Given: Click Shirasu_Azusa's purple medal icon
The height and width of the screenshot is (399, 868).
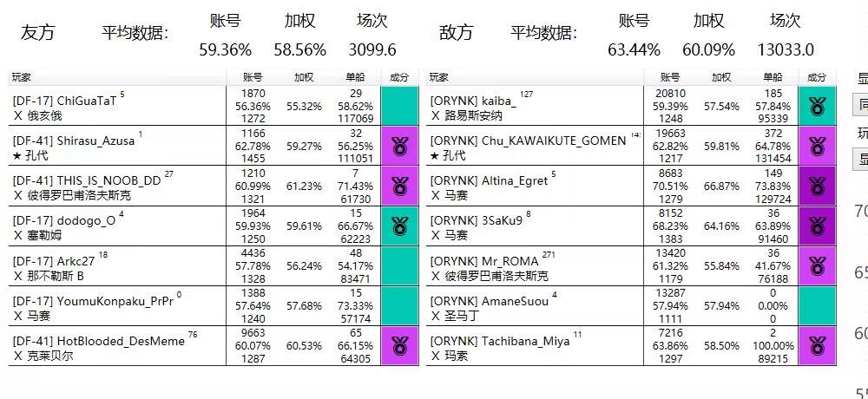Looking at the screenshot, I should click(x=399, y=146).
